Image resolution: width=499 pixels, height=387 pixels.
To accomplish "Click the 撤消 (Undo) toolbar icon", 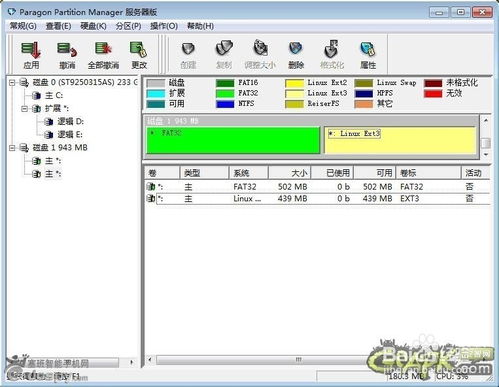I will [x=67, y=55].
